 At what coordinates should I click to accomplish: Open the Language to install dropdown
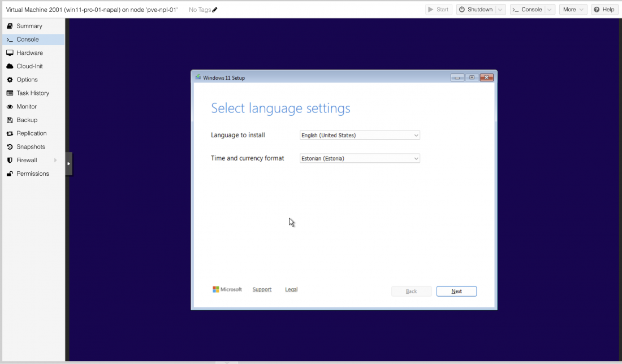360,135
